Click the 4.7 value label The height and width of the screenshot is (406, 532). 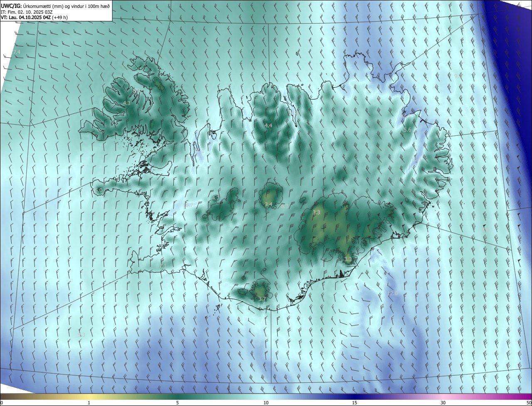pyautogui.click(x=215, y=199)
